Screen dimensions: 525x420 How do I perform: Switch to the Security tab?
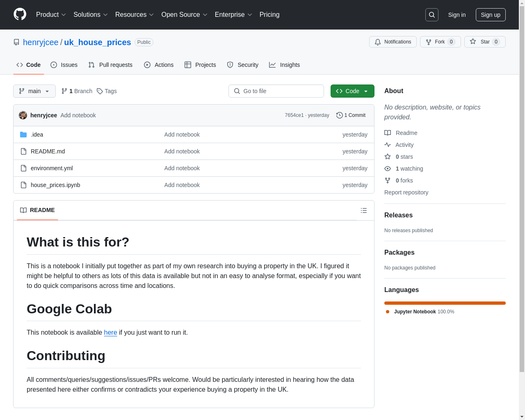click(x=242, y=65)
